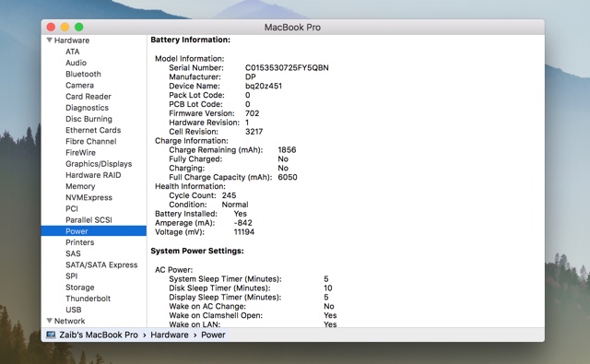Select Diagnostics in the sidebar

(x=87, y=108)
